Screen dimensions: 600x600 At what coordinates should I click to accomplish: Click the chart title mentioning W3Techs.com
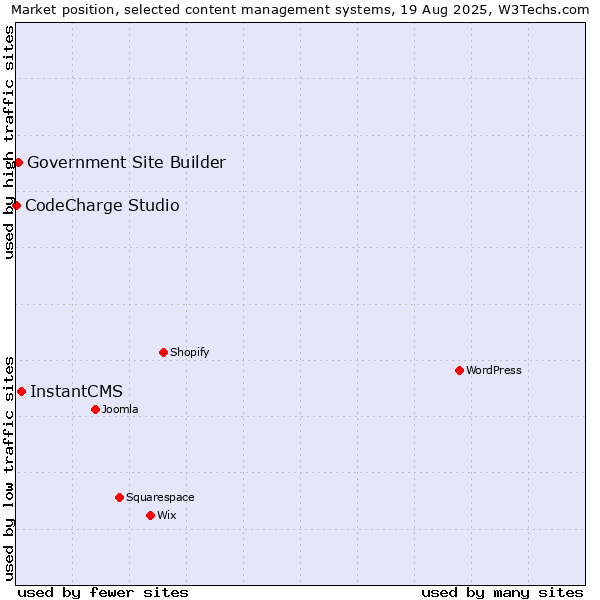coord(300,9)
